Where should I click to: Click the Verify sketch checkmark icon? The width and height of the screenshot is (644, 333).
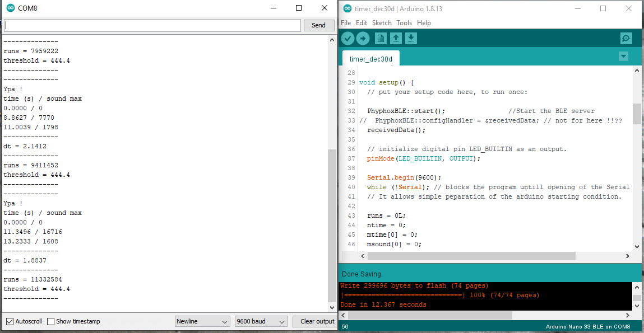point(348,38)
